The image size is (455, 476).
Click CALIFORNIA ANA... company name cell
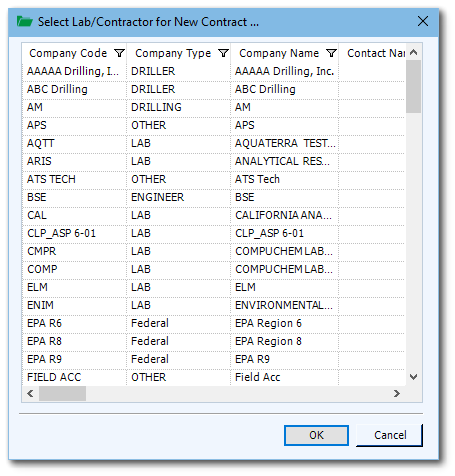[x=284, y=215]
